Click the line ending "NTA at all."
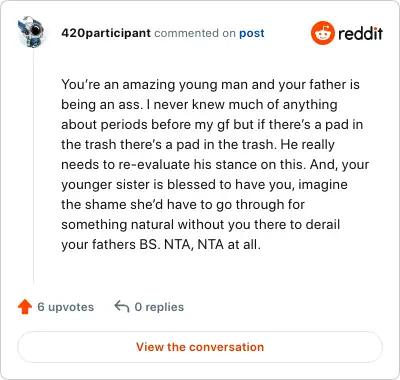 161,245
